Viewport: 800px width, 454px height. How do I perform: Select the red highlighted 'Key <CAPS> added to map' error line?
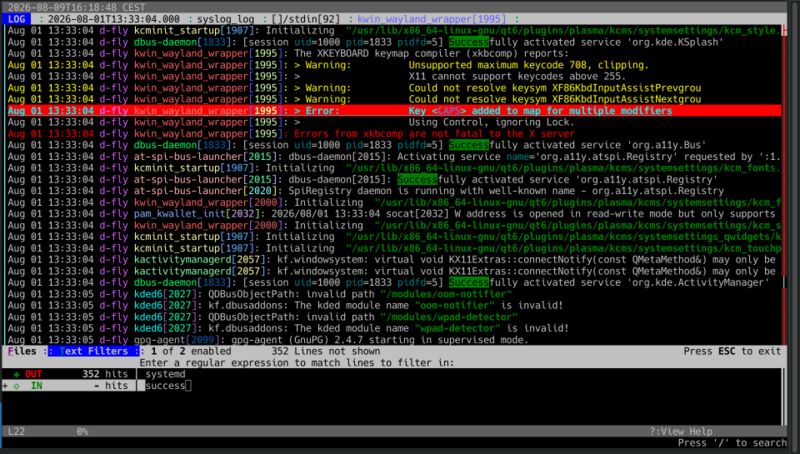pyautogui.click(x=394, y=111)
